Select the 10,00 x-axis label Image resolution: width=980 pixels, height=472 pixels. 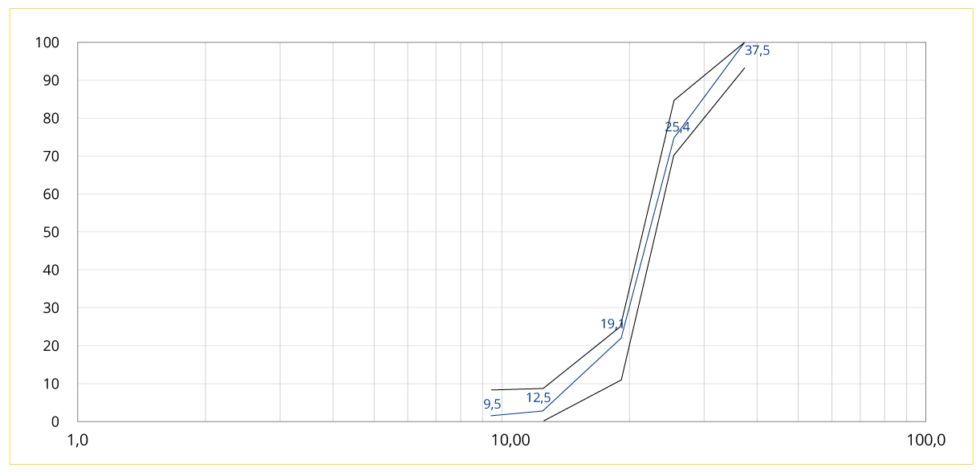510,440
